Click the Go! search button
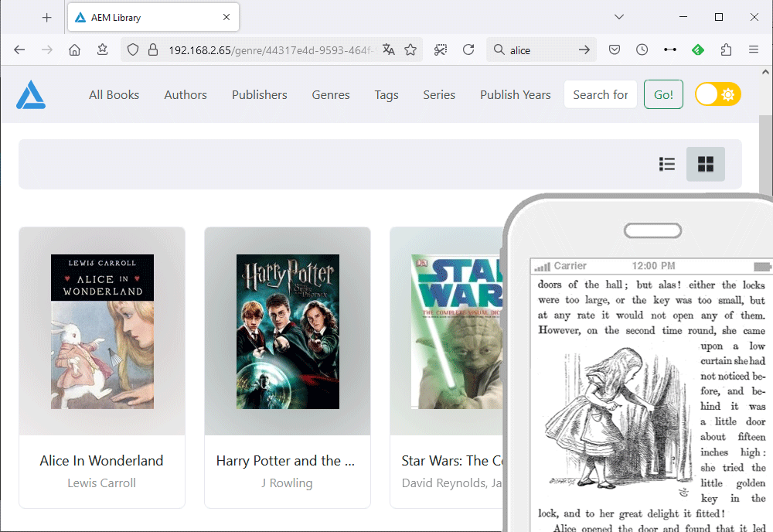The image size is (773, 532). (663, 94)
